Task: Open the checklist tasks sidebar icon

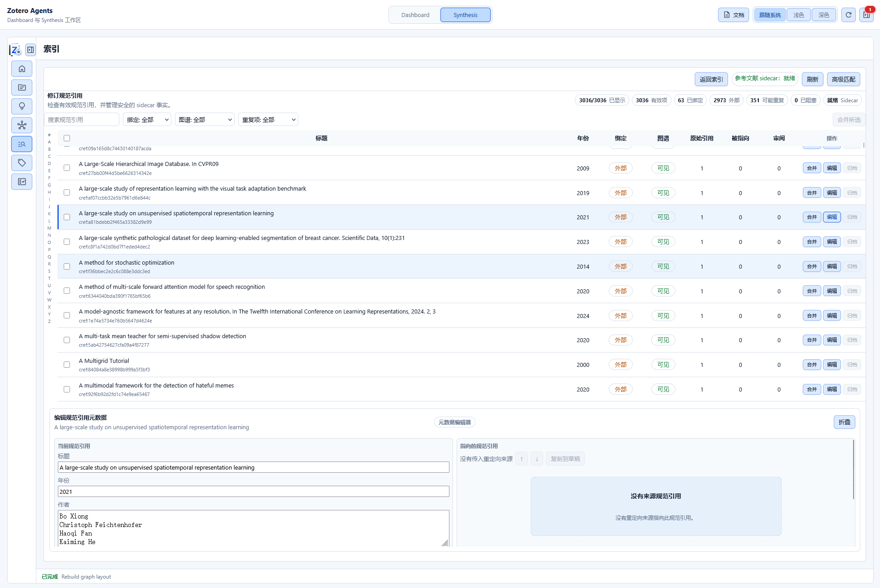Action: [22, 182]
